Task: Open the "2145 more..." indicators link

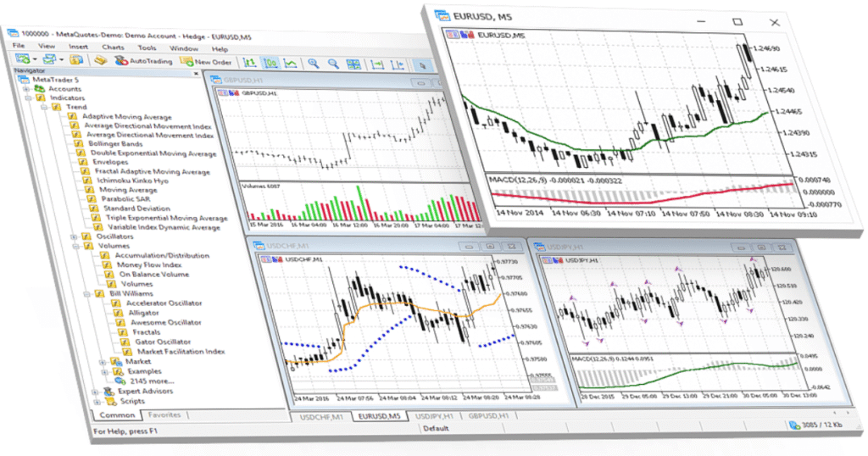Action: 152,381
